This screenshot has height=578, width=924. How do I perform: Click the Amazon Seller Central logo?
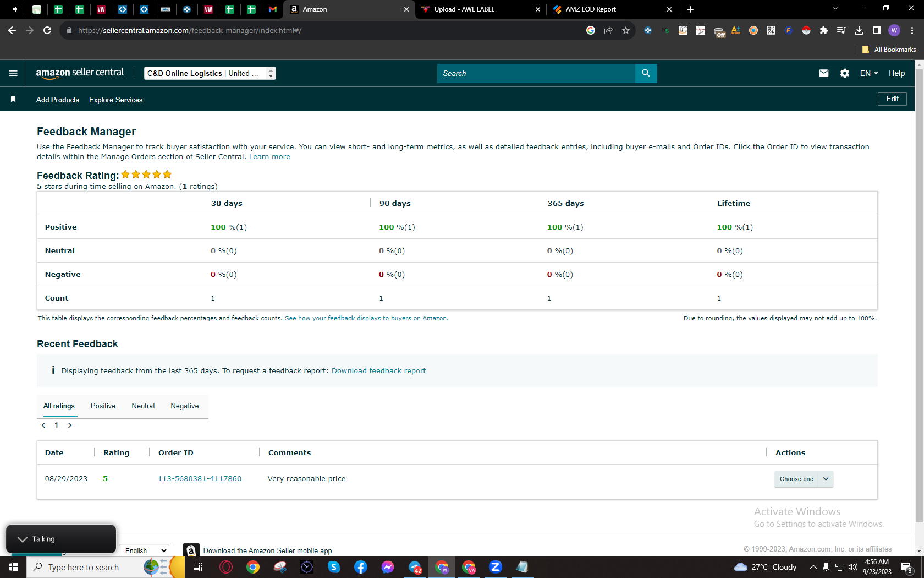tap(80, 73)
